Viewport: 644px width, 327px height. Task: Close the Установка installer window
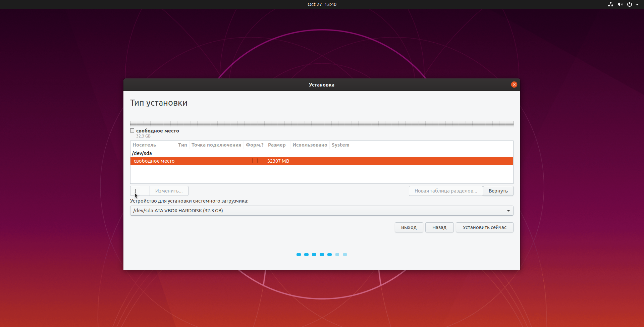point(514,85)
